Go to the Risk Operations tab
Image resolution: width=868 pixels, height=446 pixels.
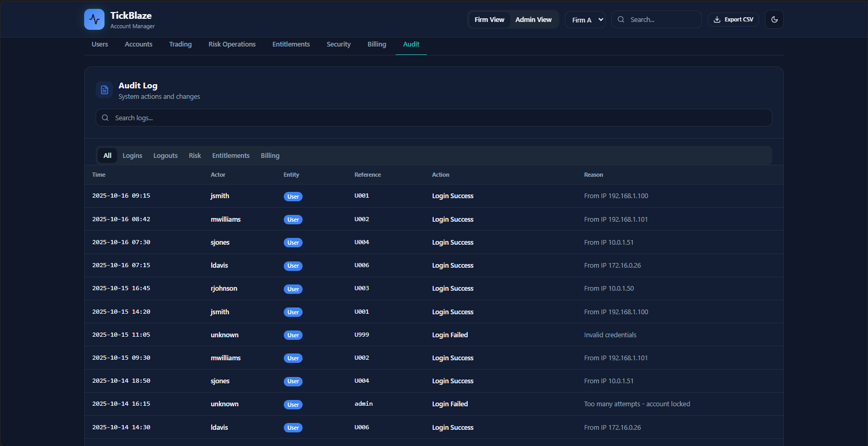232,44
